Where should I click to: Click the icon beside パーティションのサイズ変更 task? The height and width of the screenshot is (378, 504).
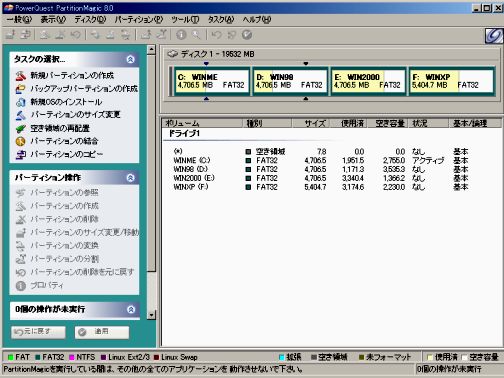21,115
